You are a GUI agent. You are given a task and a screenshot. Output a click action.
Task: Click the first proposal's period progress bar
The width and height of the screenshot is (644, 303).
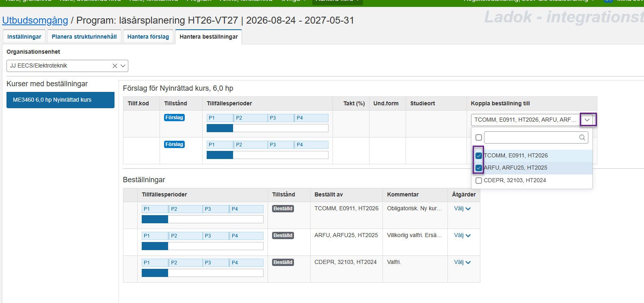coord(267,128)
